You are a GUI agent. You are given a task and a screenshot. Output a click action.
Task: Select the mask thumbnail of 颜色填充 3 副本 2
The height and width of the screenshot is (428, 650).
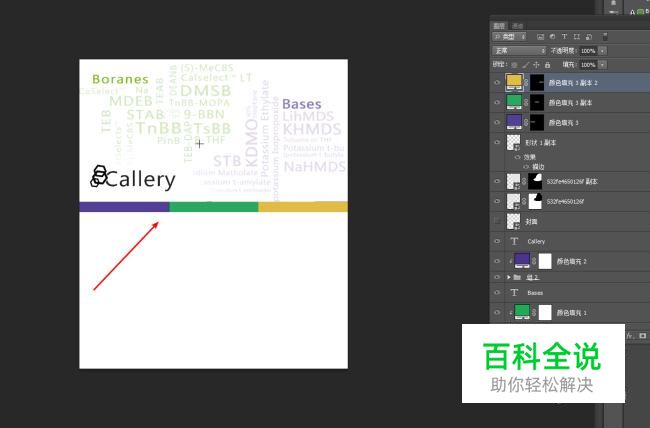tap(537, 83)
